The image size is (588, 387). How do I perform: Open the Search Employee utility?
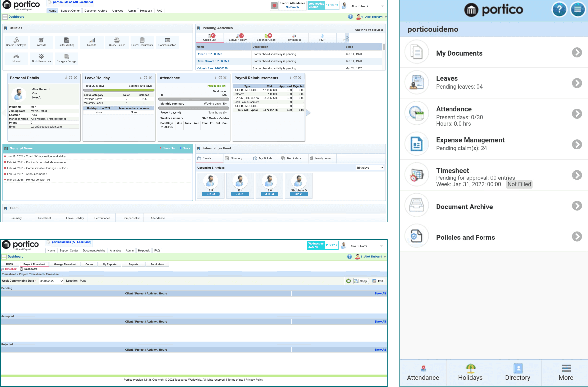point(16,42)
